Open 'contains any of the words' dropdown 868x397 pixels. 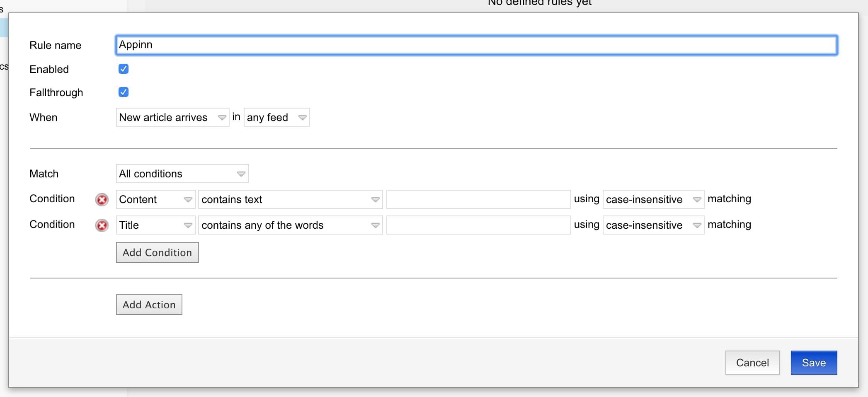(291, 225)
